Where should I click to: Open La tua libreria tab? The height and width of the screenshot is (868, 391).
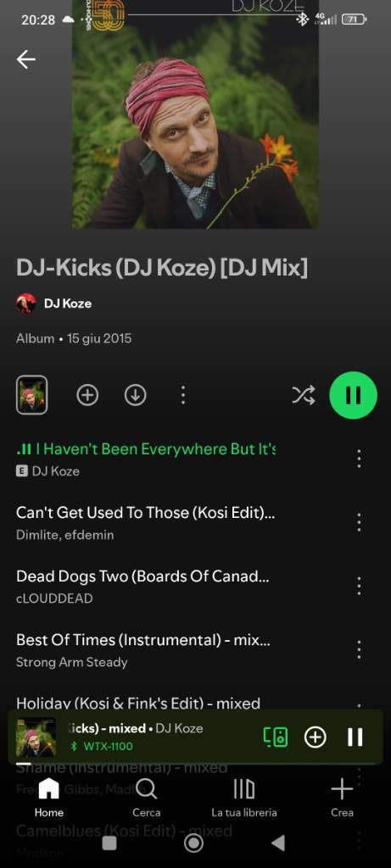click(x=244, y=797)
